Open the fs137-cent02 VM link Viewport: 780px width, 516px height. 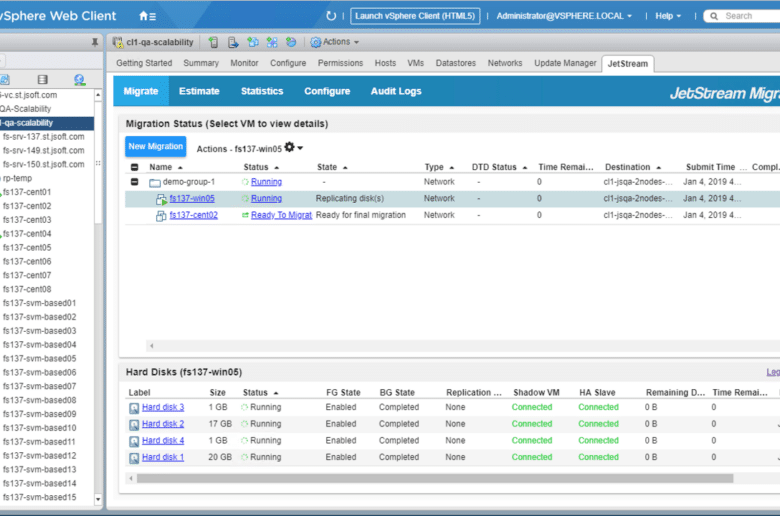[x=194, y=215]
